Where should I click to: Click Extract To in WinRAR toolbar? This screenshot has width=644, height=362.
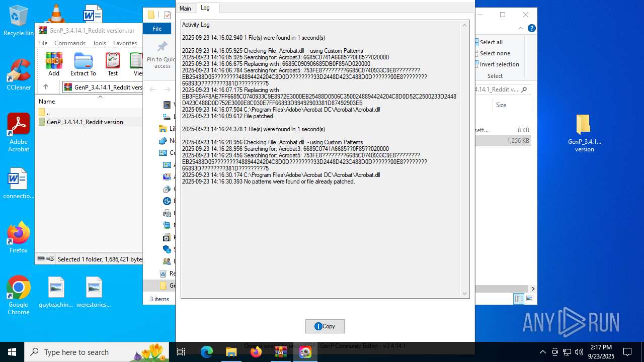point(83,64)
